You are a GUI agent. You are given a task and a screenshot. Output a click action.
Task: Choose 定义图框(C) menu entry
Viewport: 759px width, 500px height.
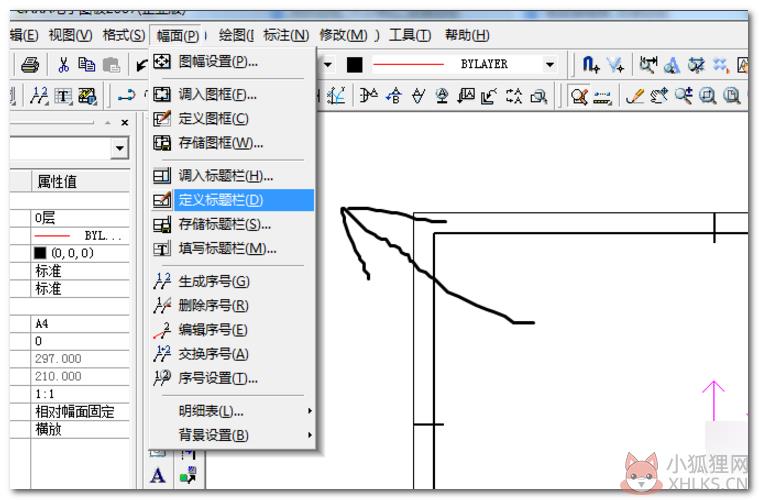(233, 119)
